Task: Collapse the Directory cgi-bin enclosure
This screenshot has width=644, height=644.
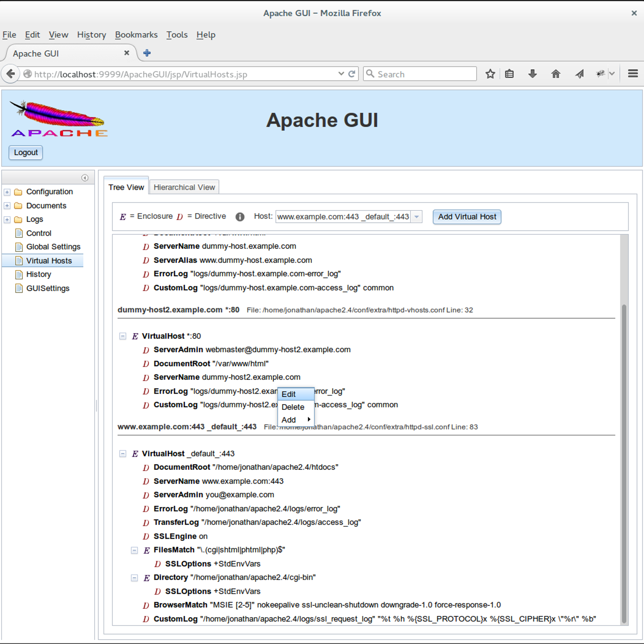Action: [x=134, y=578]
